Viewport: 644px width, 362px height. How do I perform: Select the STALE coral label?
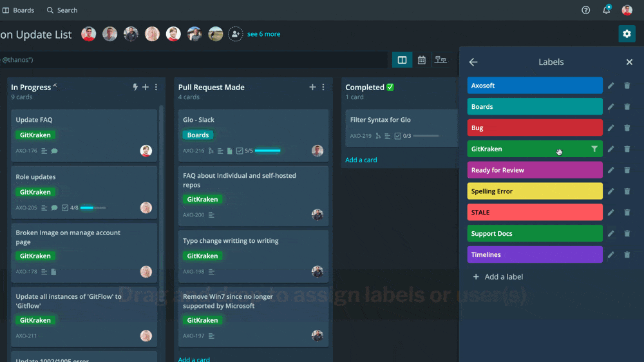pyautogui.click(x=535, y=213)
